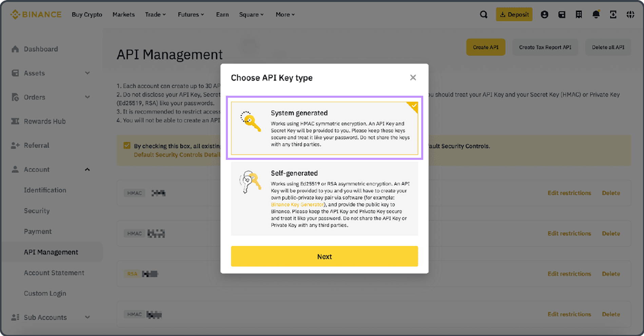Image resolution: width=644 pixels, height=336 pixels.
Task: Delete the first HMAC key
Action: point(611,193)
